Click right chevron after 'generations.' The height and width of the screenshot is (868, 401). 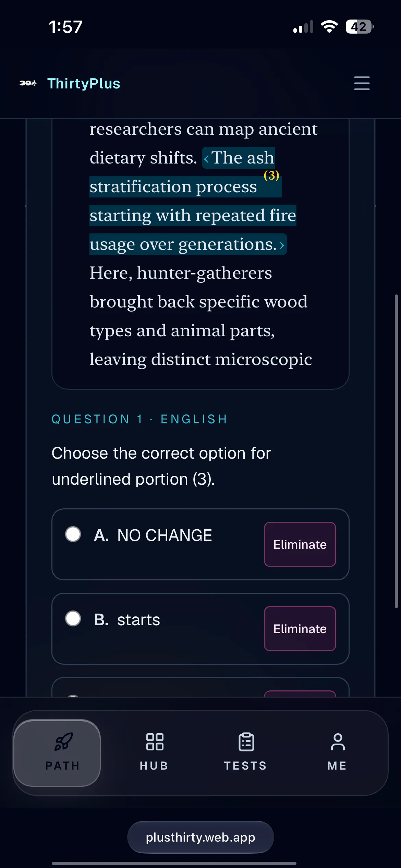(x=282, y=245)
